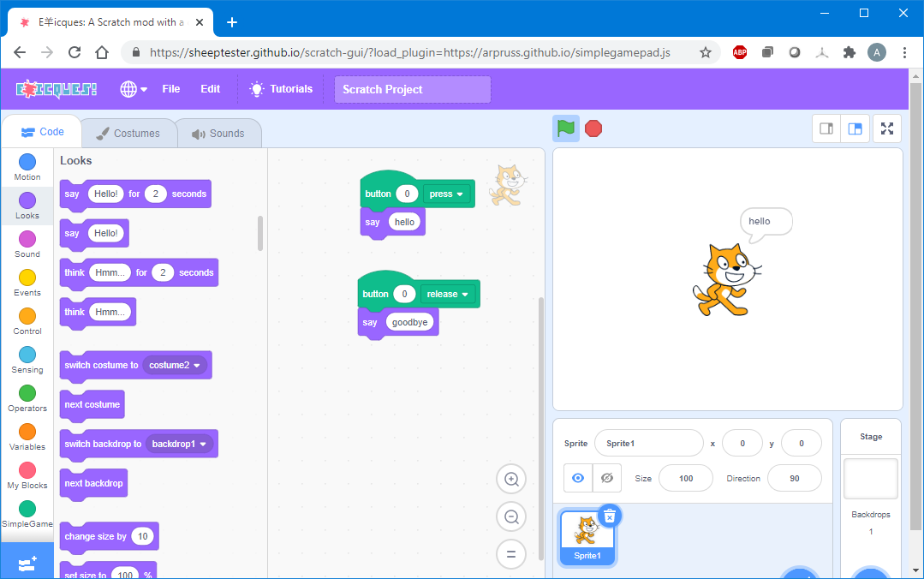The height and width of the screenshot is (579, 924).
Task: Click the green flag to run project
Action: pyautogui.click(x=565, y=128)
